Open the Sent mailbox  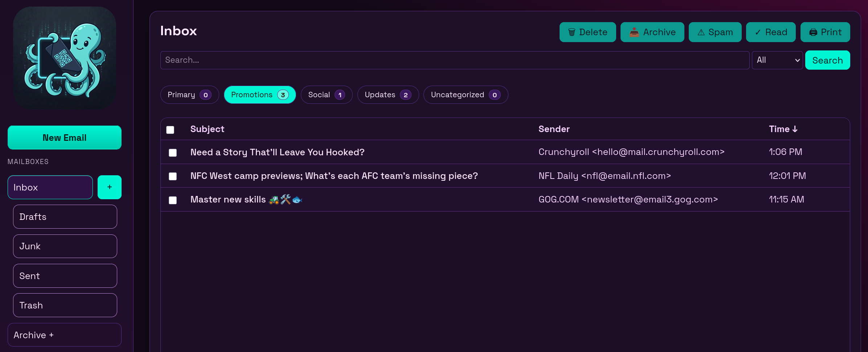point(65,276)
